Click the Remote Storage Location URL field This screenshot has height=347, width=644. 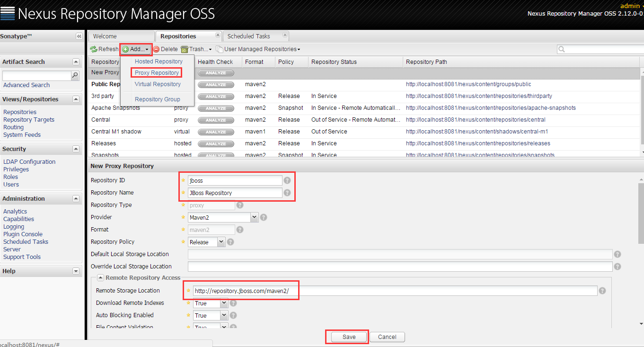[x=395, y=291]
